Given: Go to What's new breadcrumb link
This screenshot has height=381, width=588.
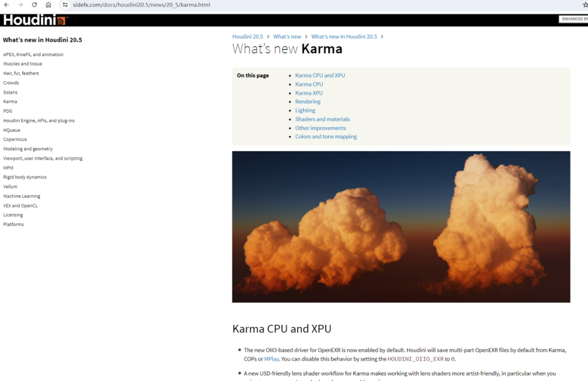Looking at the screenshot, I should [x=287, y=37].
